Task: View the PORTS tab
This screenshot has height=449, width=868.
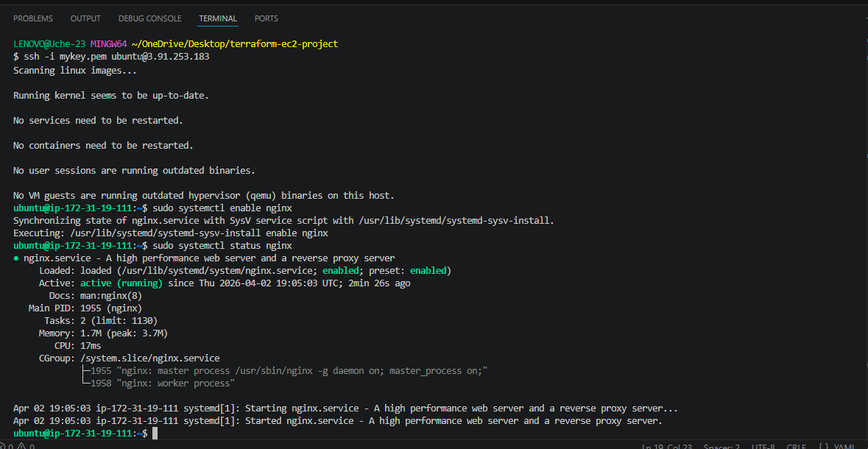Action: [x=266, y=18]
